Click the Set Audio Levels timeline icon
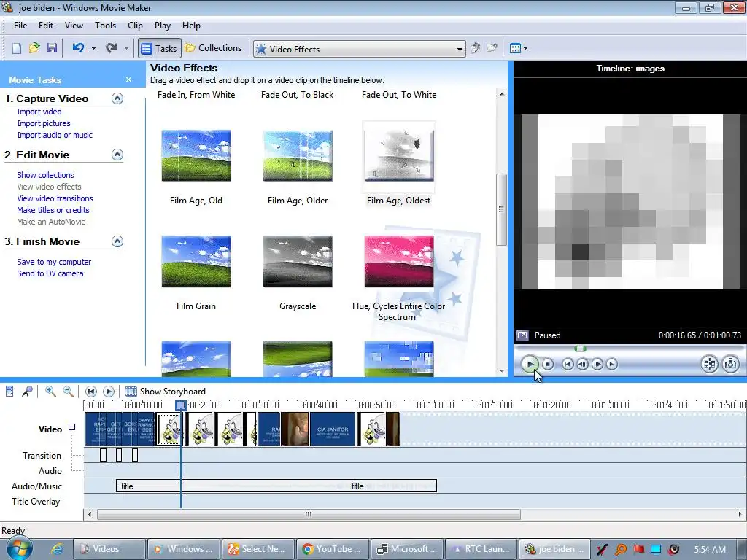 (x=9, y=392)
